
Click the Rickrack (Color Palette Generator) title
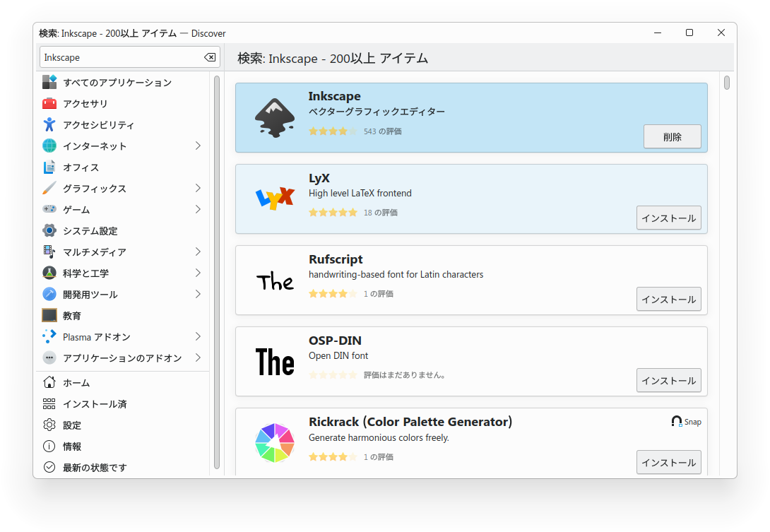tap(410, 422)
